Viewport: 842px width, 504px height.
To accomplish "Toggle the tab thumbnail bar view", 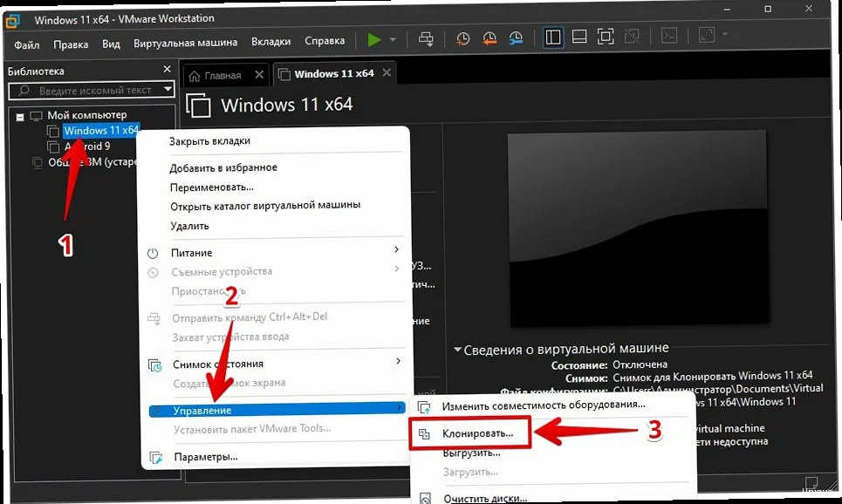I will (578, 39).
